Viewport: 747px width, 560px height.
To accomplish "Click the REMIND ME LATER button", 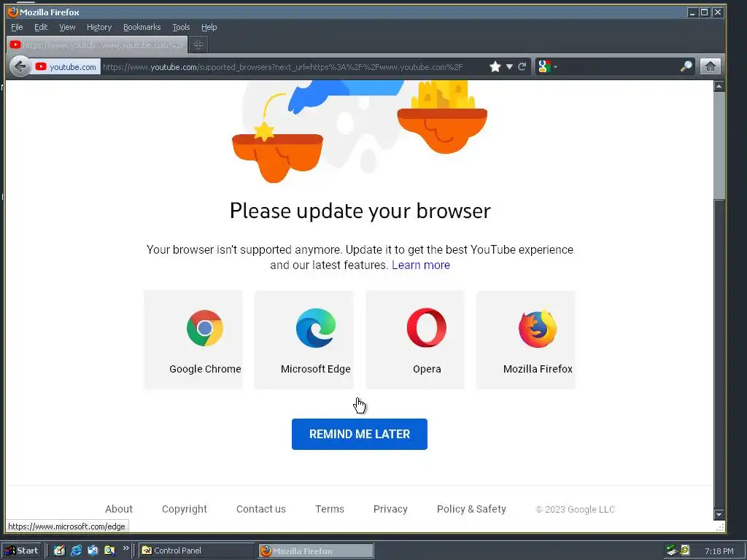I will tap(359, 434).
